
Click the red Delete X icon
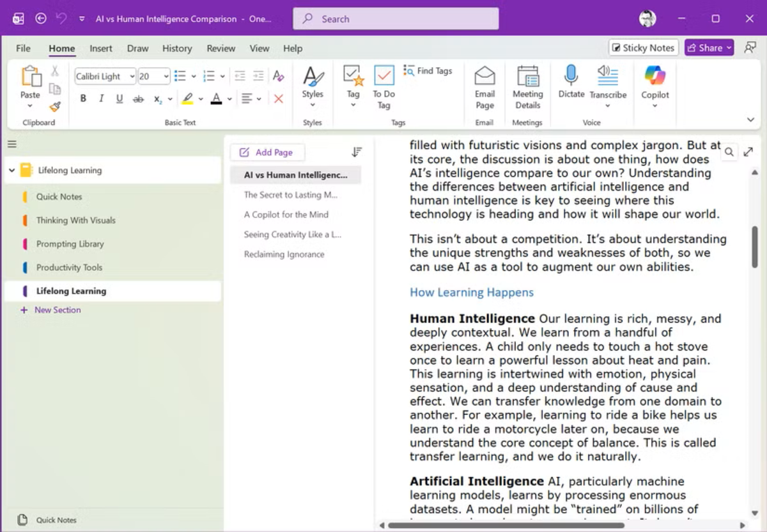pos(279,98)
